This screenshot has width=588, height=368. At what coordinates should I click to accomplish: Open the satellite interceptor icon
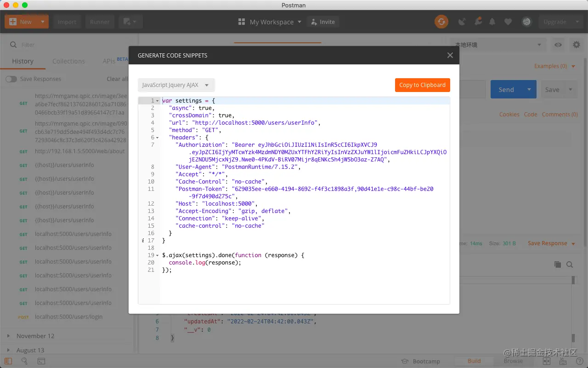pos(463,22)
